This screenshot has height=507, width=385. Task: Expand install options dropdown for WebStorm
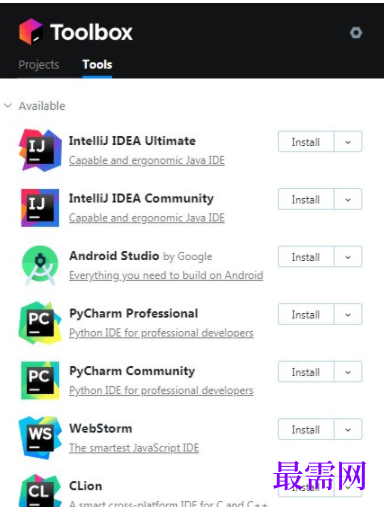pyautogui.click(x=348, y=430)
